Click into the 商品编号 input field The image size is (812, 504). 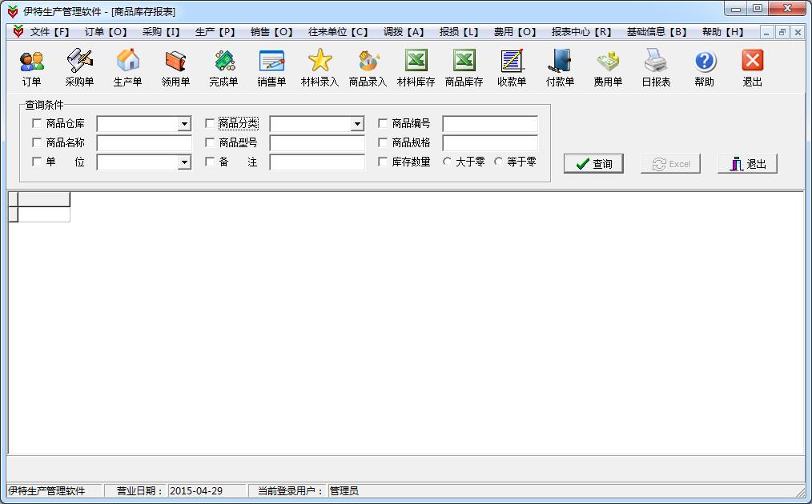490,124
